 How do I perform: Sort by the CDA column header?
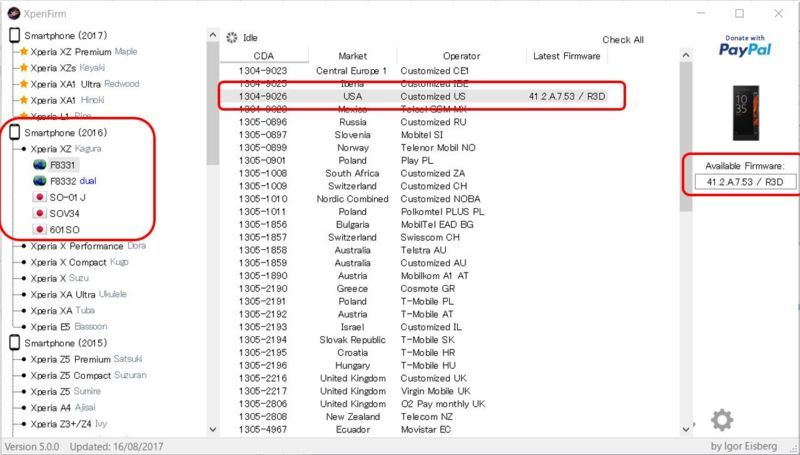tap(264, 56)
